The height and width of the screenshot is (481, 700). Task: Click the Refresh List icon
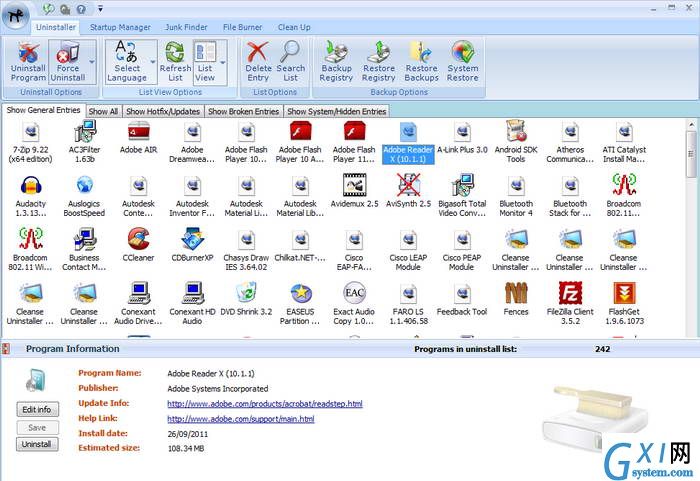175,62
